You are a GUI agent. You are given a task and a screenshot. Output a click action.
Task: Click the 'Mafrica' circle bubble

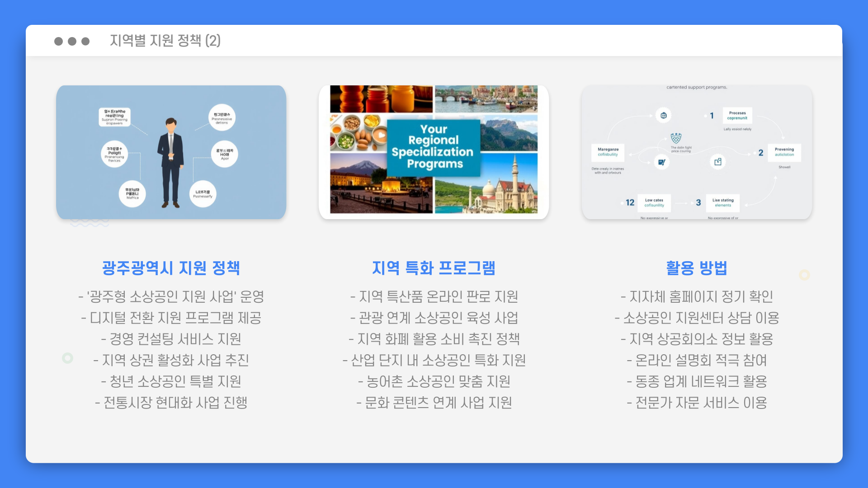132,194
